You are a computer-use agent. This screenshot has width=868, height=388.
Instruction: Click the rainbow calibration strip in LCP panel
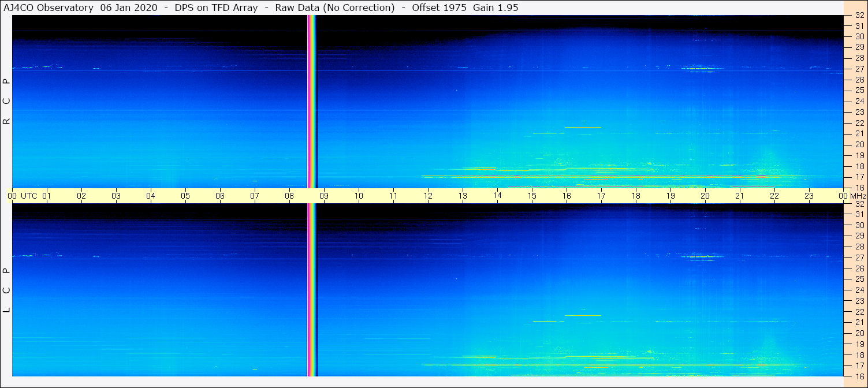coord(312,290)
